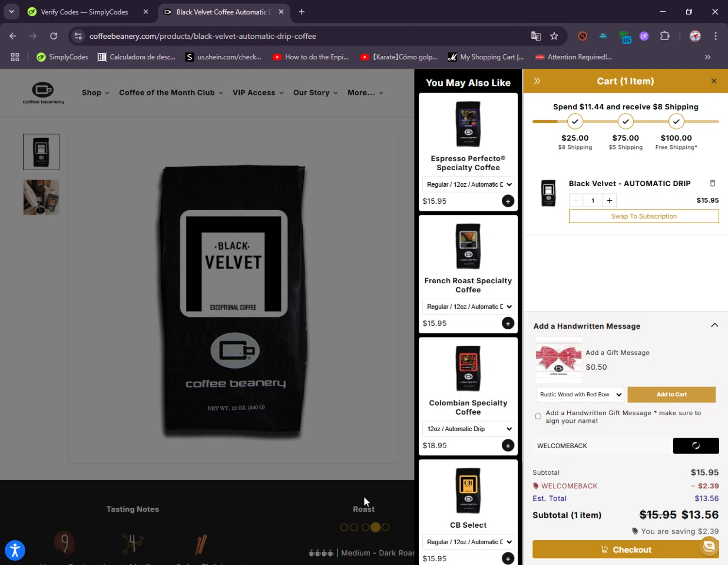Close the Verify Codes SimplyCodes tab
The image size is (728, 565).
[146, 12]
